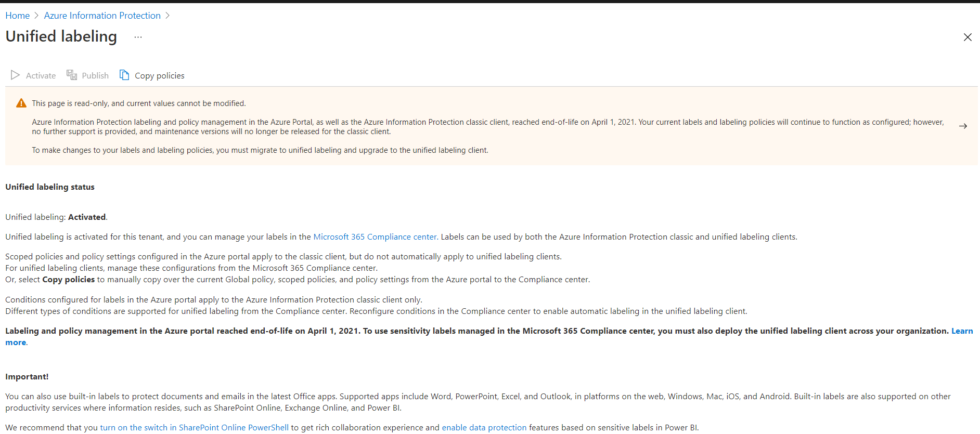Select the Copy policies text label
The image size is (980, 434).
pos(159,76)
